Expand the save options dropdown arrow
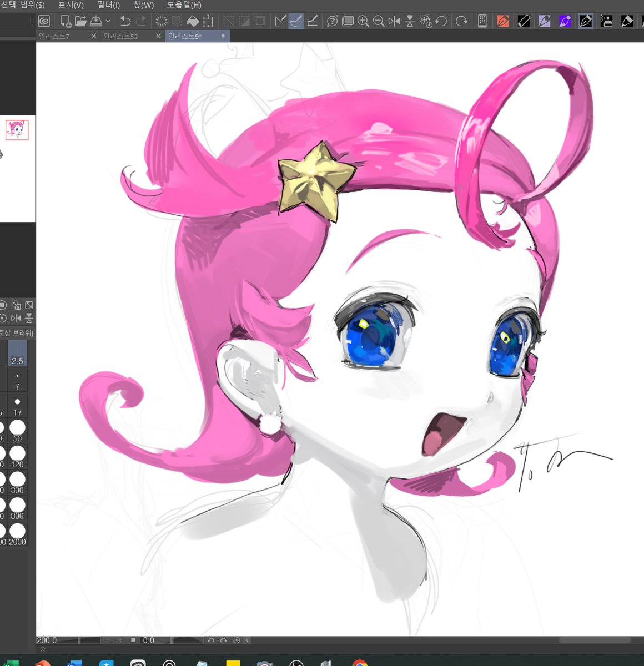Image resolution: width=644 pixels, height=666 pixels. pyautogui.click(x=108, y=21)
